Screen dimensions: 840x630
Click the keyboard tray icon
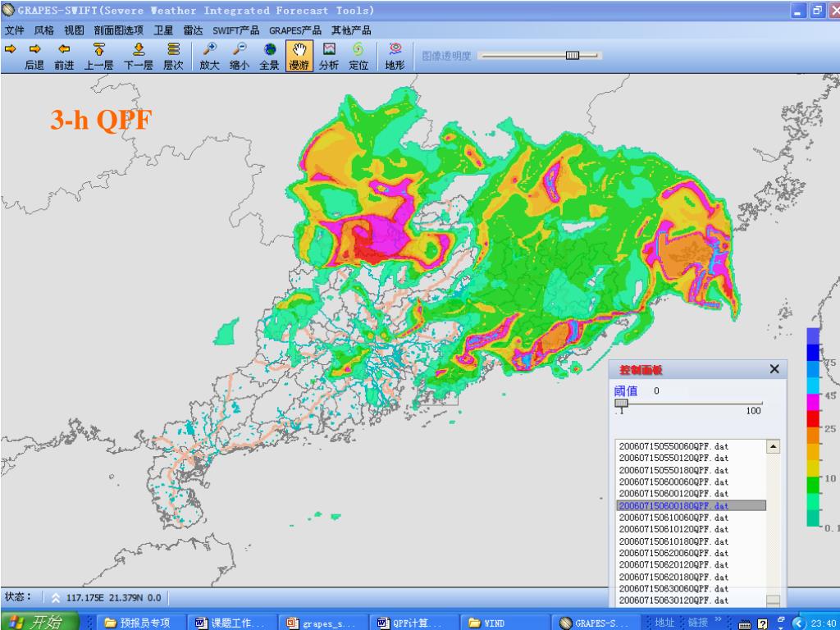(745, 623)
